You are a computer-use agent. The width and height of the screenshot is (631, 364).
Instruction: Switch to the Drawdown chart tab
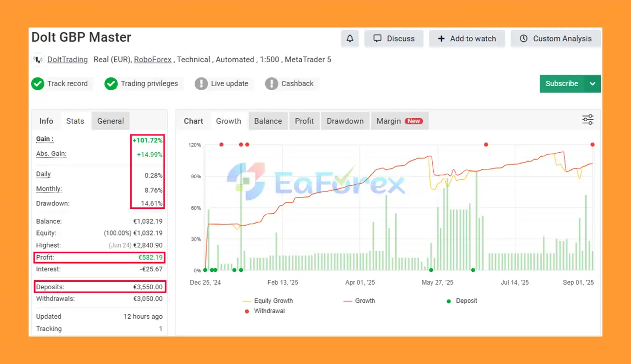point(345,121)
